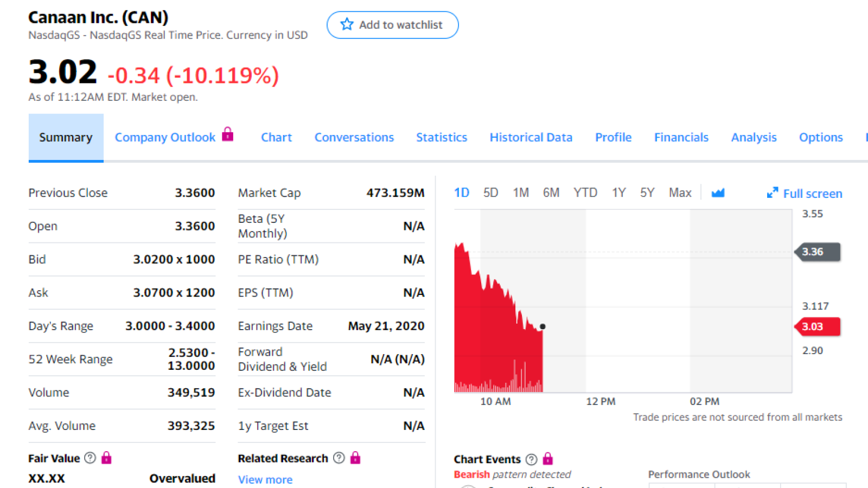Click the Volume value 349,519
Viewport: 868px width, 488px height.
pyautogui.click(x=192, y=393)
